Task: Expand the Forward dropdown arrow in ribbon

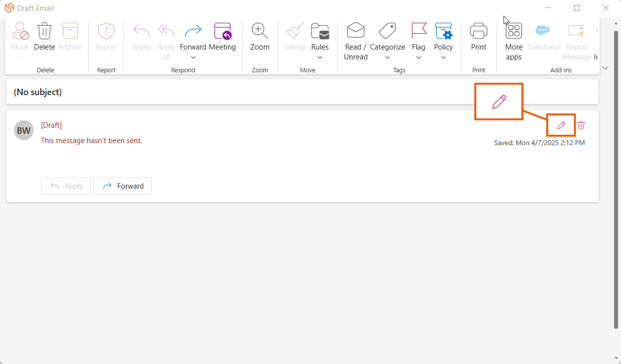Action: click(193, 57)
